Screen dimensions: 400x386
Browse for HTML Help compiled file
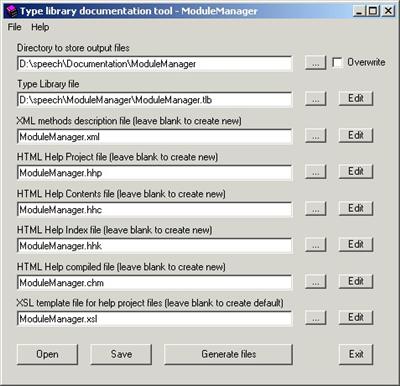[x=315, y=282]
